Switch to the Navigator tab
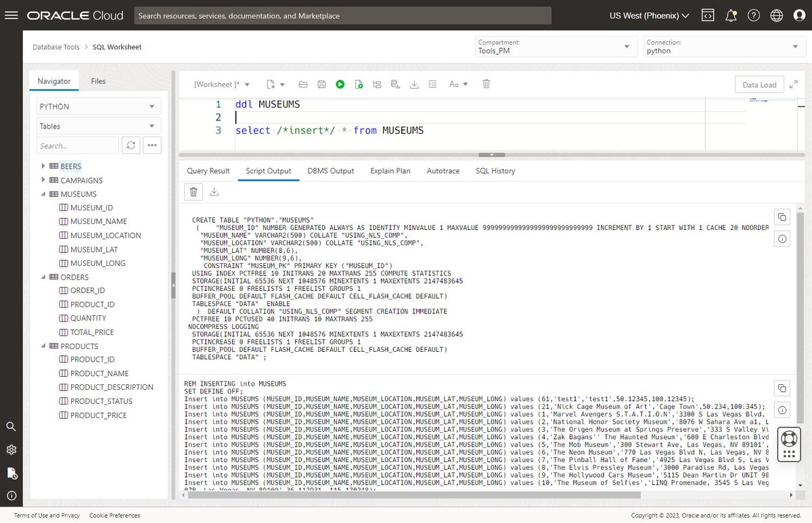This screenshot has width=812, height=523. (54, 81)
